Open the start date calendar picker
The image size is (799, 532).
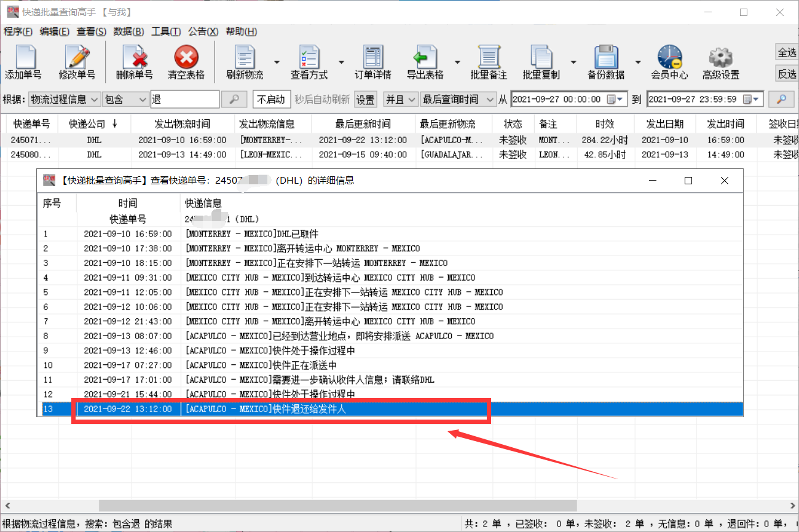pos(615,99)
